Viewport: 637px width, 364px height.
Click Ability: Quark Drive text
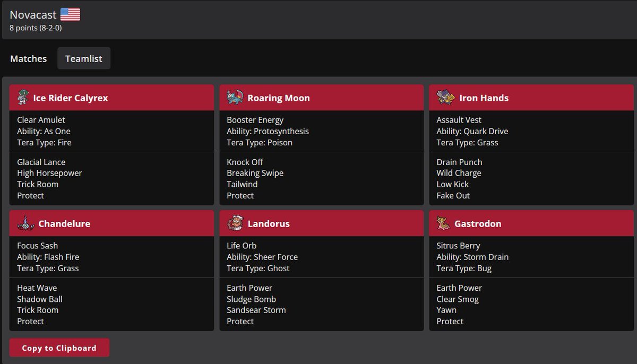tap(472, 131)
